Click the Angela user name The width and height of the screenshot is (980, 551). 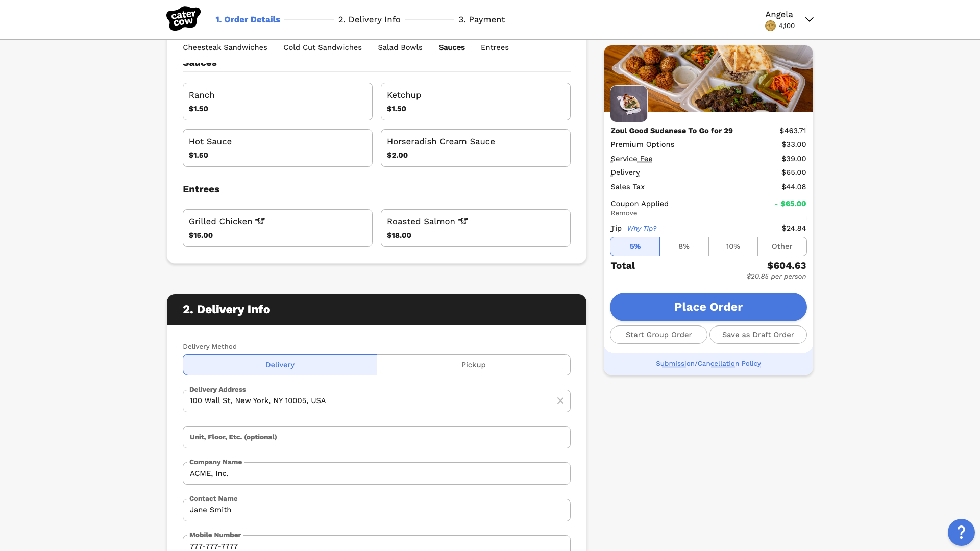coord(779,14)
